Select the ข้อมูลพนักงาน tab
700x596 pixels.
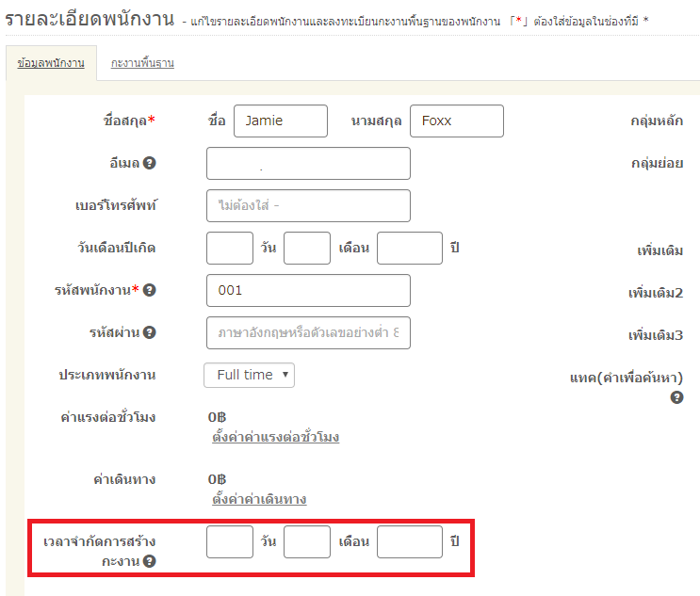51,63
